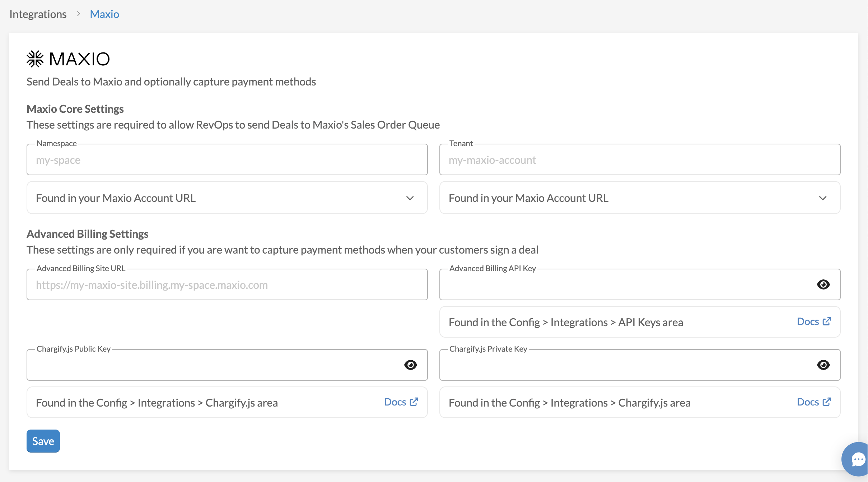
Task: Save the Maxio integration settings
Action: click(43, 441)
